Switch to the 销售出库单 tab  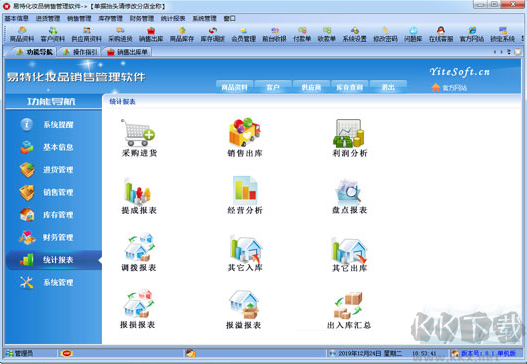tap(127, 52)
